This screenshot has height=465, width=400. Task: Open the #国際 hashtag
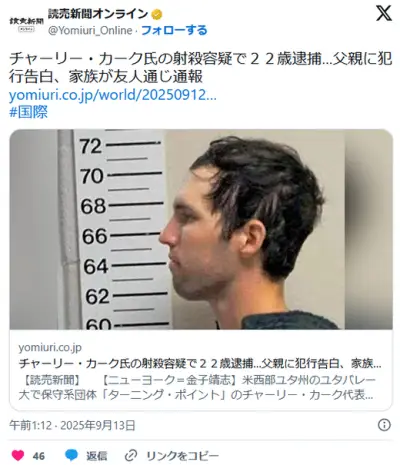29,112
